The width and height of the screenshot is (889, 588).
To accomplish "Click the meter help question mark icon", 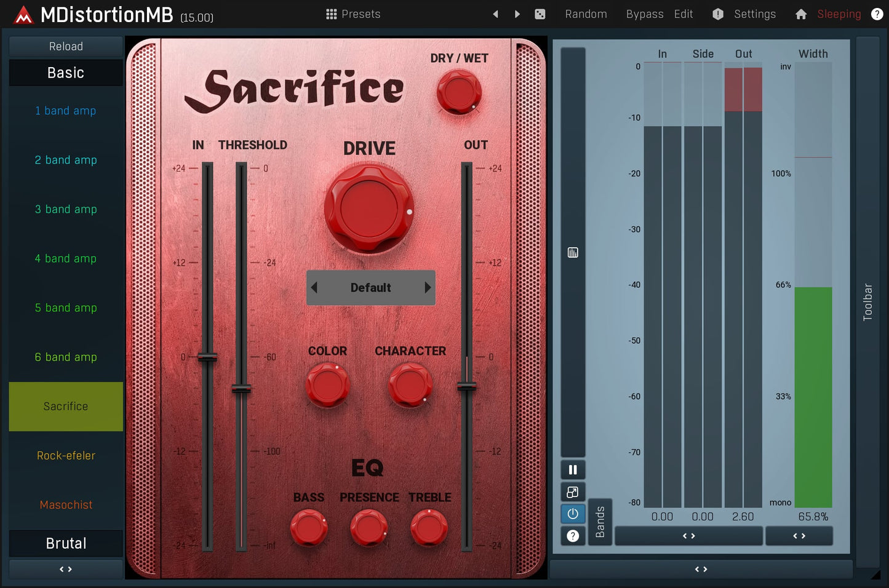I will [x=573, y=536].
